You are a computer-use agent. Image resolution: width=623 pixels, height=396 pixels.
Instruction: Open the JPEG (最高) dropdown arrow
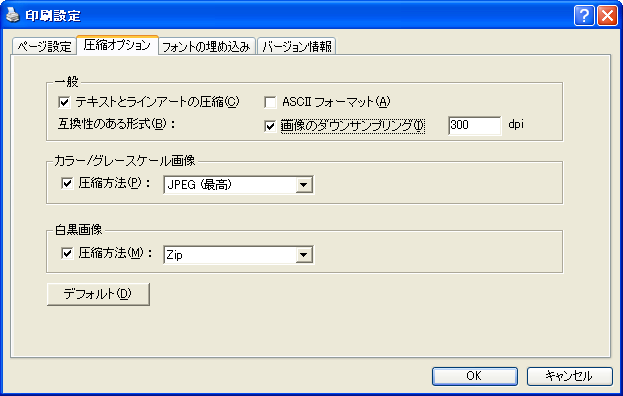(304, 185)
